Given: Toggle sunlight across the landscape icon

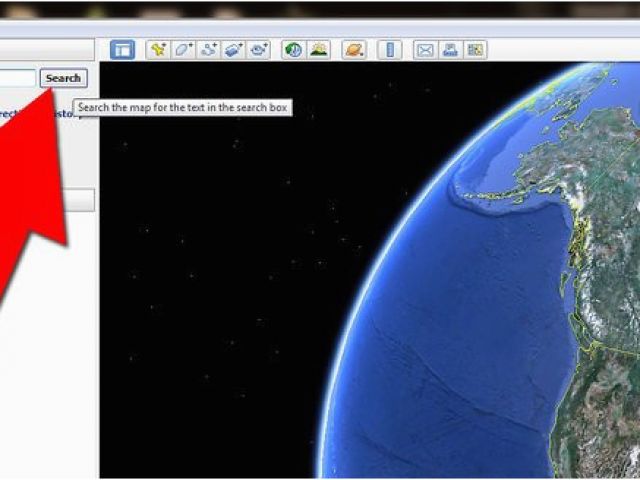Looking at the screenshot, I should coord(318,50).
